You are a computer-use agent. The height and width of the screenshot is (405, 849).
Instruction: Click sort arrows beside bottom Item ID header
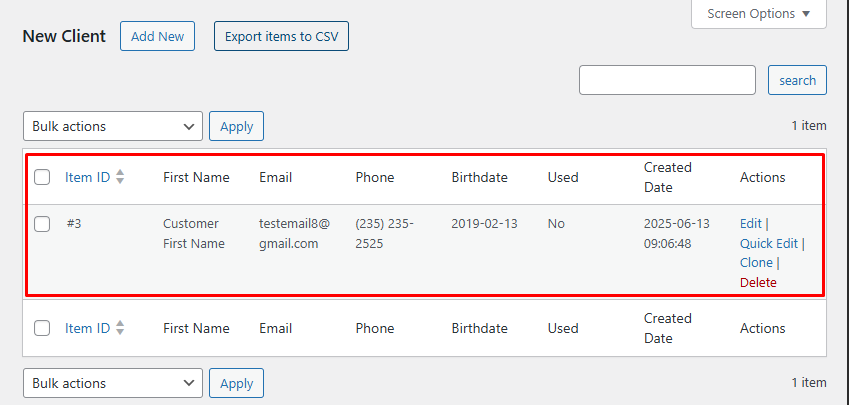pyautogui.click(x=120, y=328)
